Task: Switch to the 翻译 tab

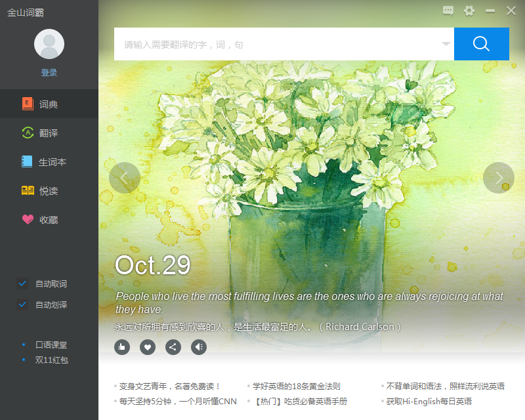Action: tap(49, 133)
